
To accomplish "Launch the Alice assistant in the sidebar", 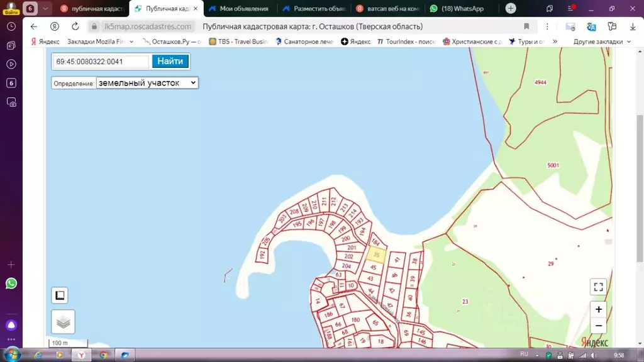I will coord(11,325).
